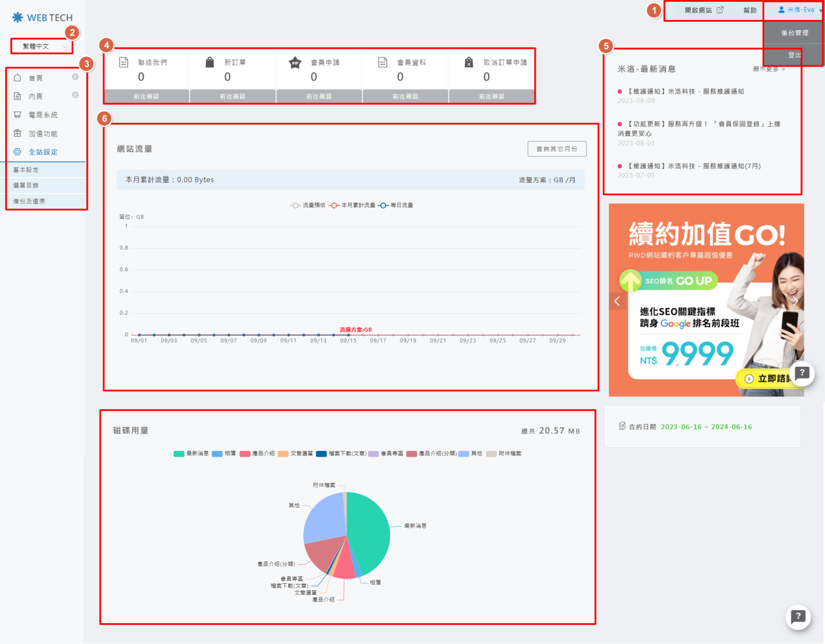Collapse the 全站設定 sidebar section
This screenshot has width=825, height=644.
coord(43,152)
